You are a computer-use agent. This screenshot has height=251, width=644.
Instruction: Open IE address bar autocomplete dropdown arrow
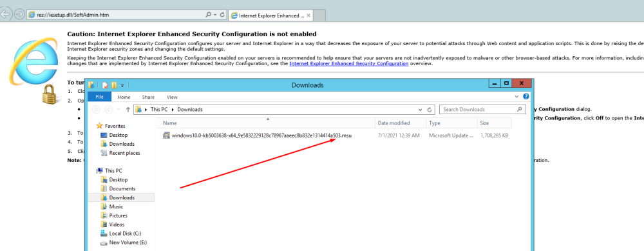(215, 15)
